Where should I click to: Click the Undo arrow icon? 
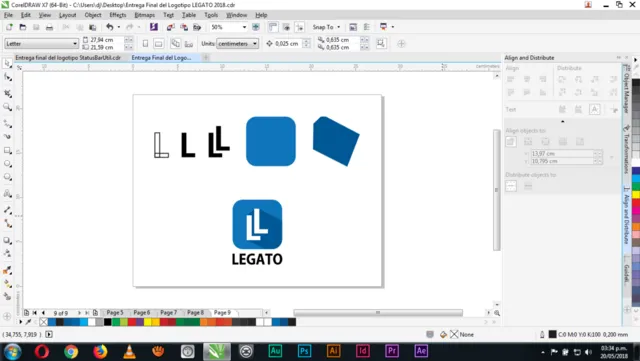(x=110, y=27)
